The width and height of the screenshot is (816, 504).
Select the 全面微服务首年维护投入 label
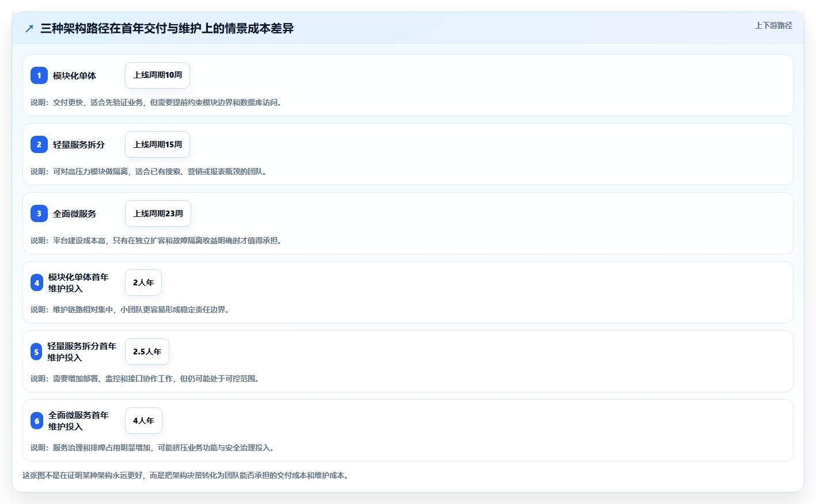coord(78,421)
